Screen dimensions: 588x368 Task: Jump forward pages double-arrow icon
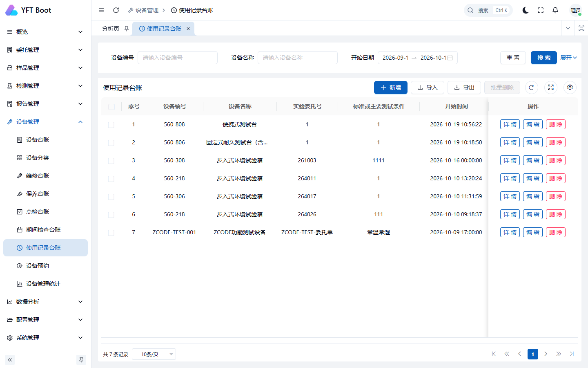coord(559,354)
